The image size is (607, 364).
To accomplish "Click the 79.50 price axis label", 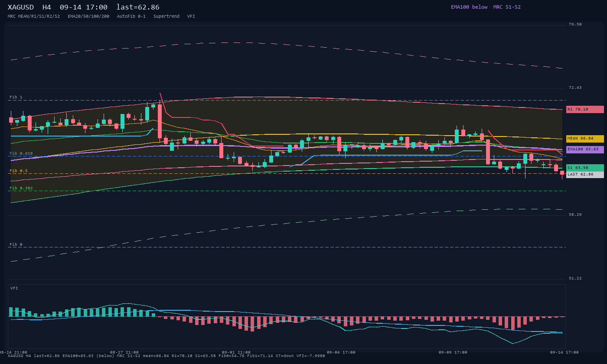I will tap(575, 24).
